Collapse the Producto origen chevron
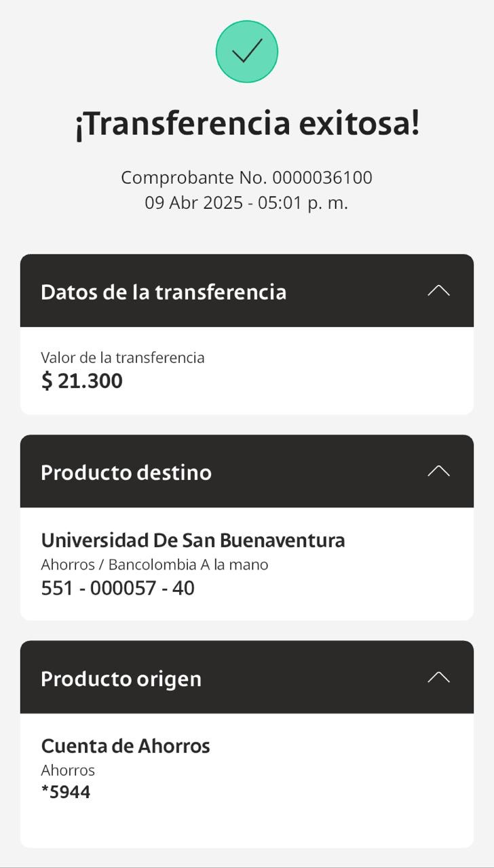 [438, 677]
